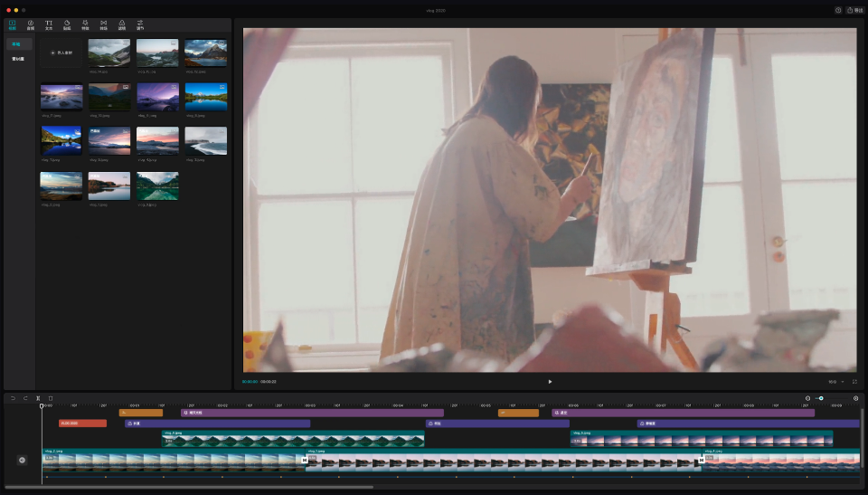This screenshot has height=495, width=868.
Task: Click the Undo arrow in timeline toolbar
Action: (13, 398)
